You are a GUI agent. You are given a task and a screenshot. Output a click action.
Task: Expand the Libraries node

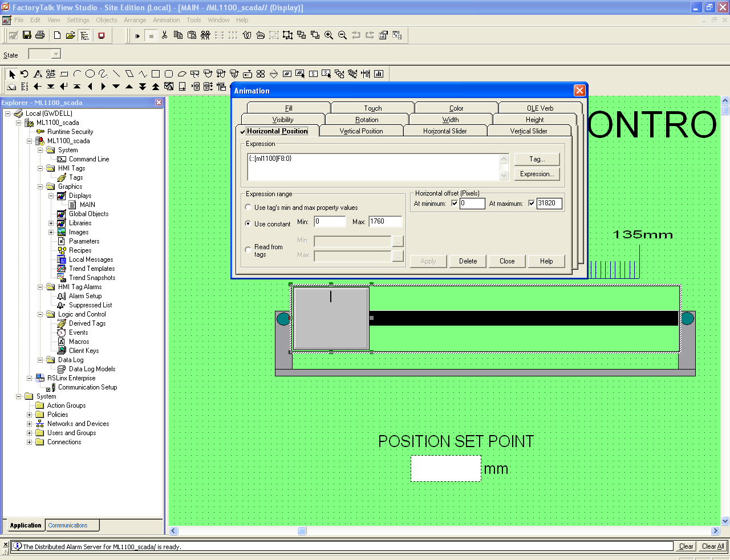51,223
